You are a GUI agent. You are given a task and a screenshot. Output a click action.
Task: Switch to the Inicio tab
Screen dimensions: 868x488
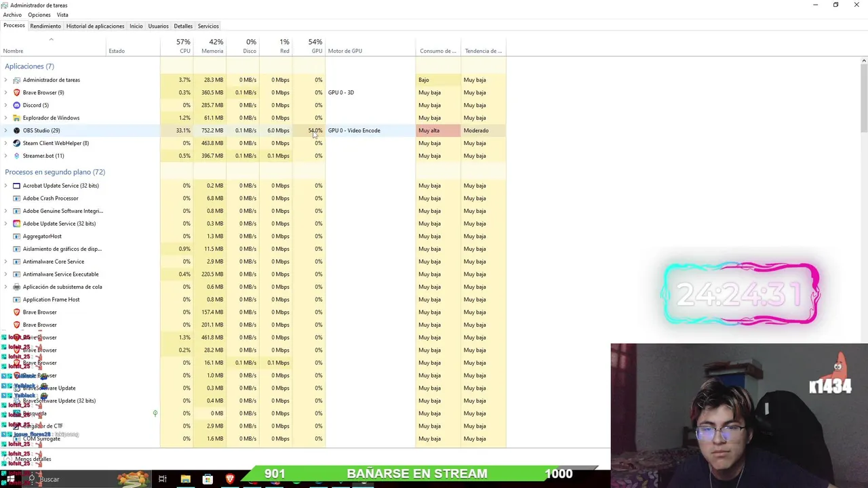136,26
